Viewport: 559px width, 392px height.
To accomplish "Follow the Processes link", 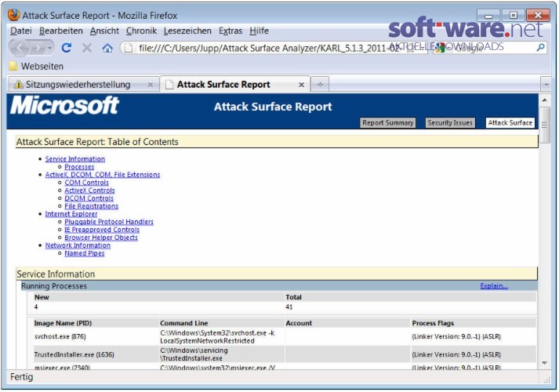I will [79, 167].
